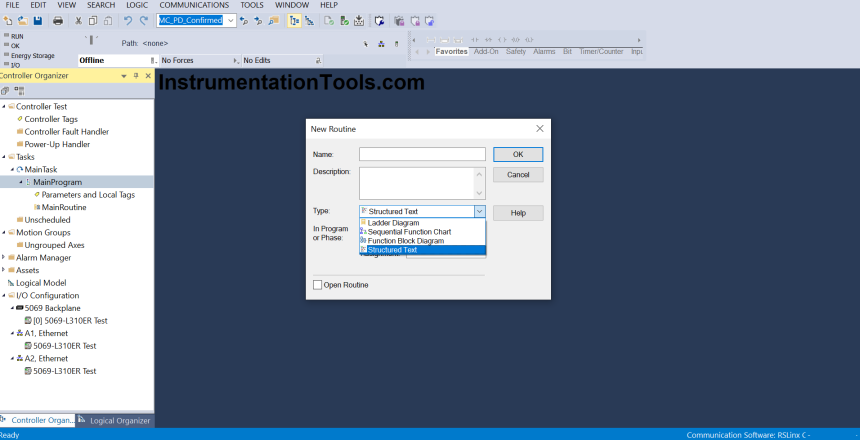Click the Cut scissors icon

click(78, 21)
